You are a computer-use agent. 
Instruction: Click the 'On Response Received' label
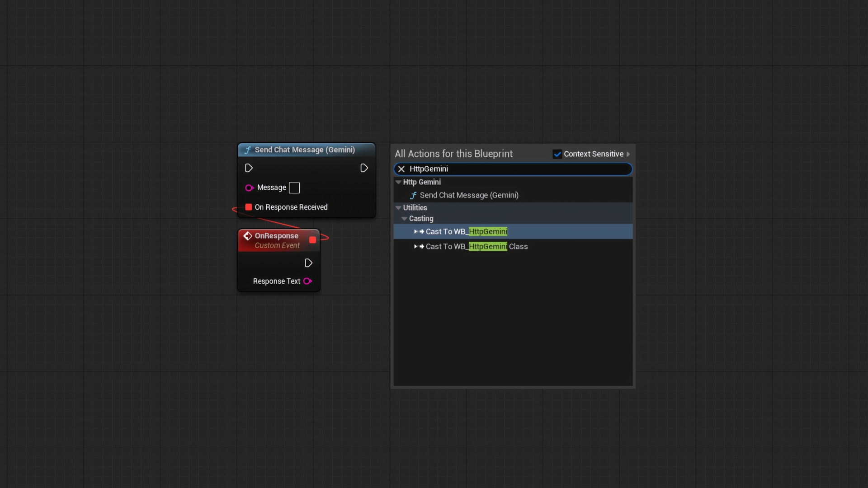pyautogui.click(x=291, y=207)
